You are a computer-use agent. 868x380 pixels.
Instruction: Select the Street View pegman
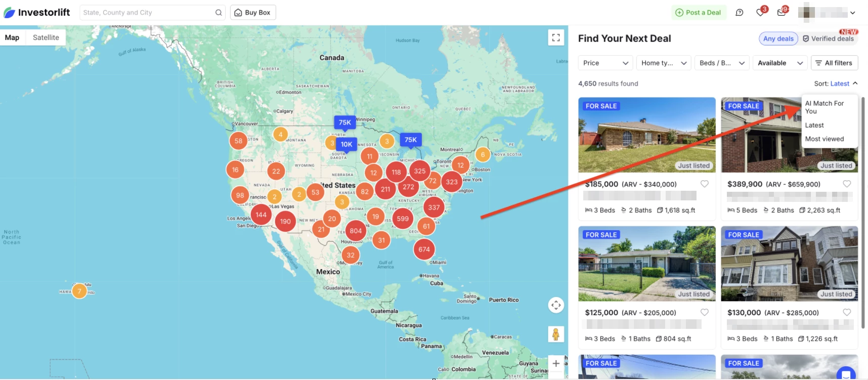click(556, 334)
